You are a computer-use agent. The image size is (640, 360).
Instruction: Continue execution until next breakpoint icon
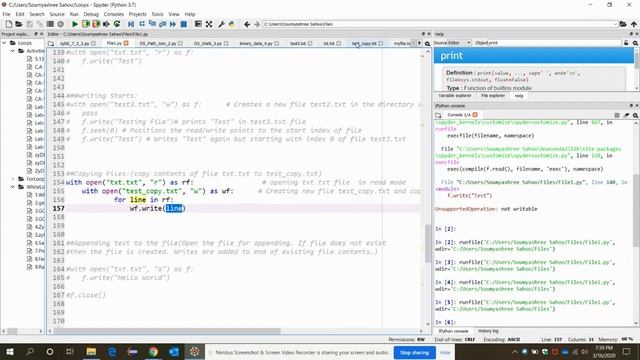click(x=173, y=24)
